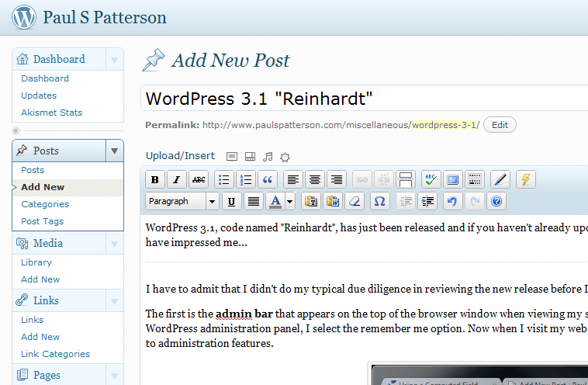Screen dimensions: 588x385
Task: Indent the paragraph
Action: tap(427, 202)
